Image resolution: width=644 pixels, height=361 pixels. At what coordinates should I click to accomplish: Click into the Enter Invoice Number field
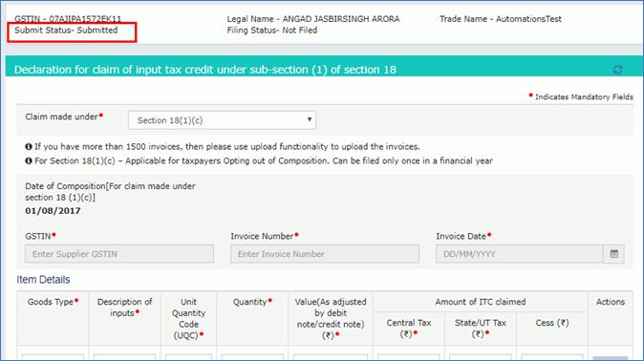click(325, 254)
